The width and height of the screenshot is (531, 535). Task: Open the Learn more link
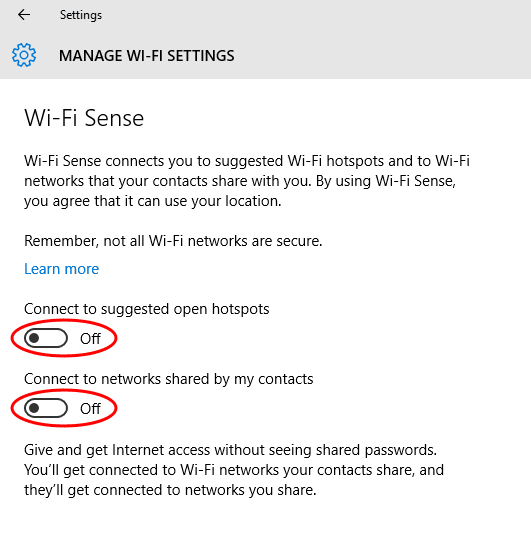pos(61,269)
